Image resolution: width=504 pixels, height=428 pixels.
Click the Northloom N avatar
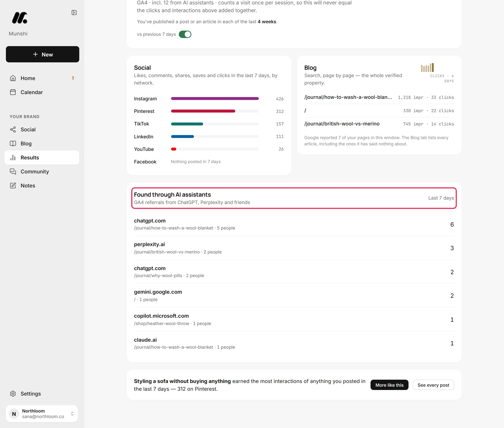coord(14,414)
